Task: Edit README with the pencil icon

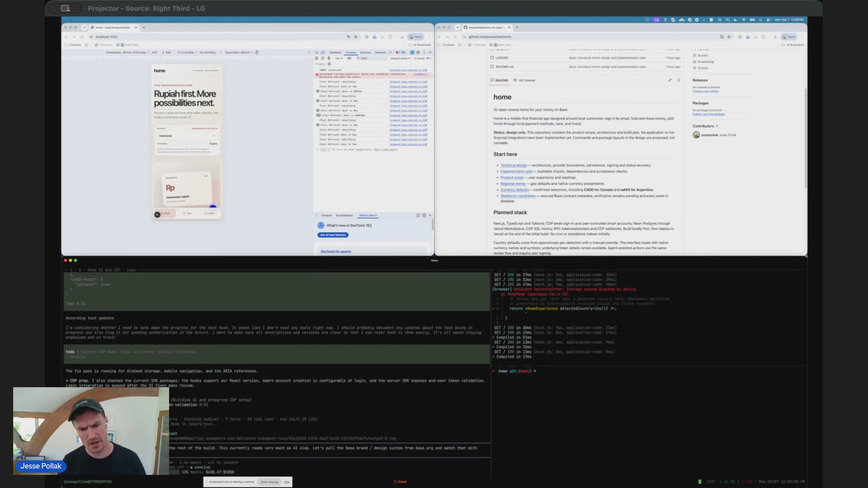Action: point(670,80)
